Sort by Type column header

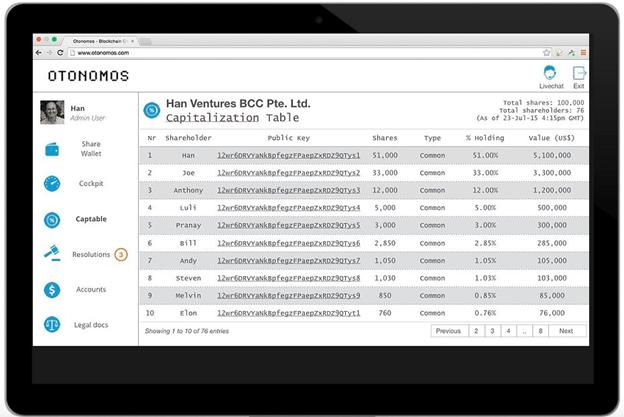click(432, 138)
